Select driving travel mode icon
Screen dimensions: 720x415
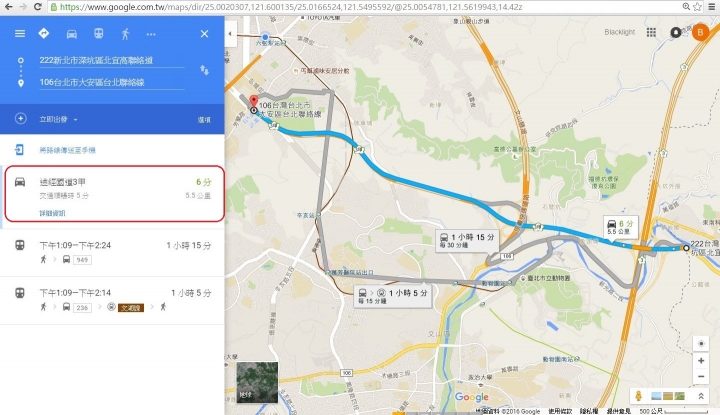[72, 34]
